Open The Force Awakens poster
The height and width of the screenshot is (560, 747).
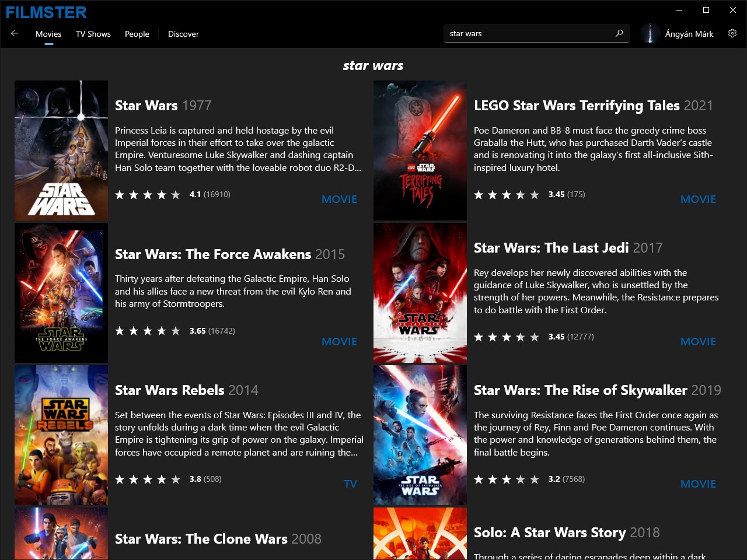pyautogui.click(x=61, y=293)
